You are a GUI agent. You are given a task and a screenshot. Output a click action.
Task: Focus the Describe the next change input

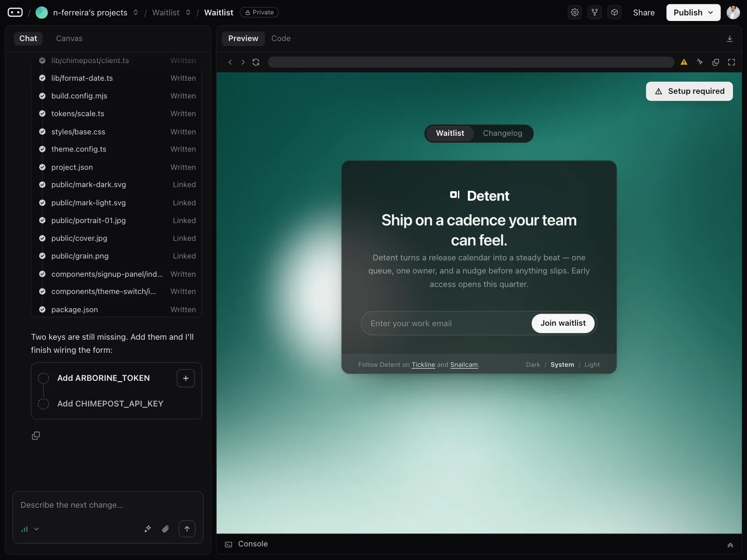click(108, 505)
